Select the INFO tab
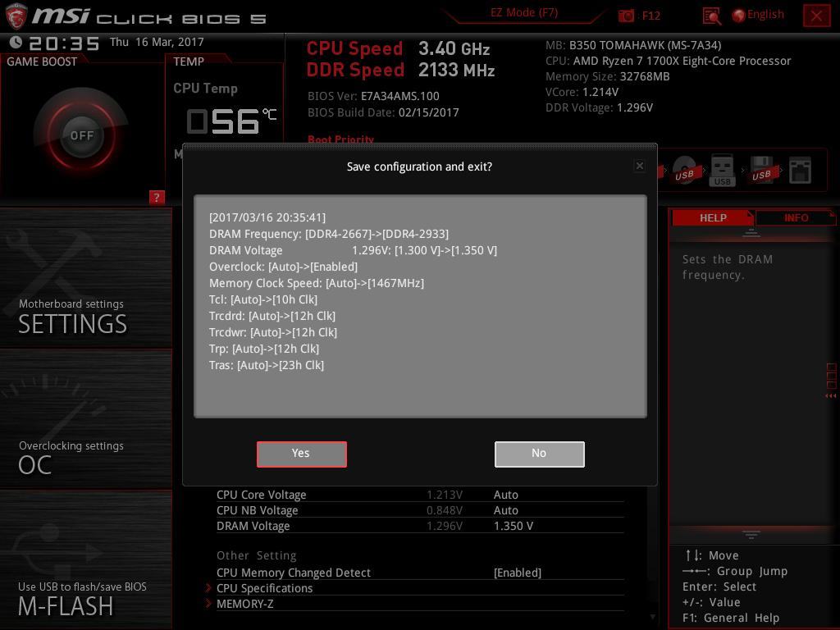Image resolution: width=840 pixels, height=630 pixels. coord(796,218)
